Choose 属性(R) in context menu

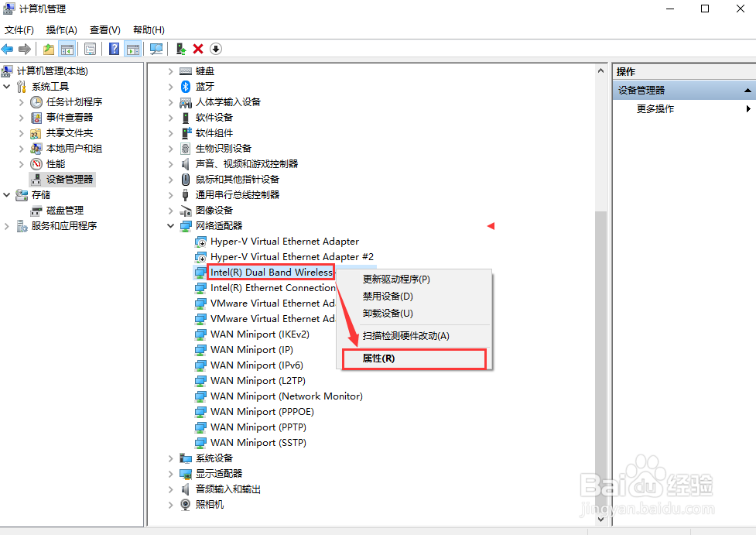[414, 359]
